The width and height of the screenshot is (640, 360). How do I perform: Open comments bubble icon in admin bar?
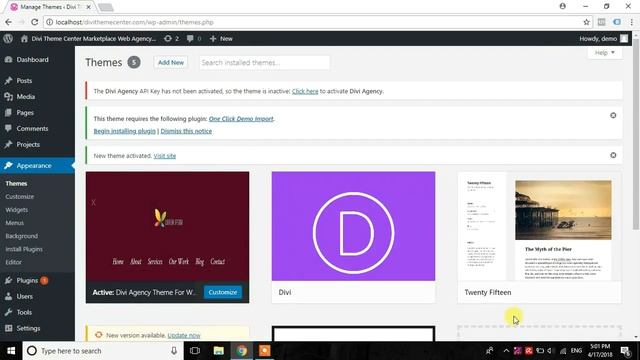[x=194, y=39]
